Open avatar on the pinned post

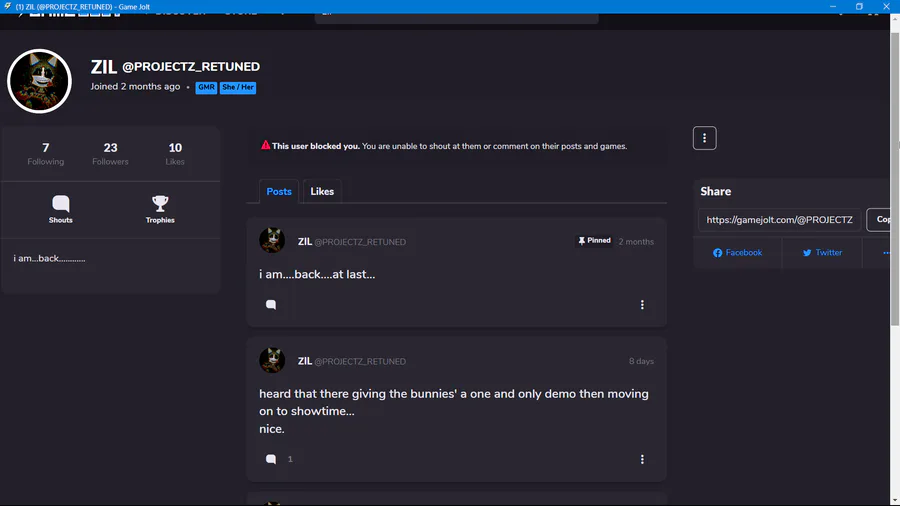[272, 240]
